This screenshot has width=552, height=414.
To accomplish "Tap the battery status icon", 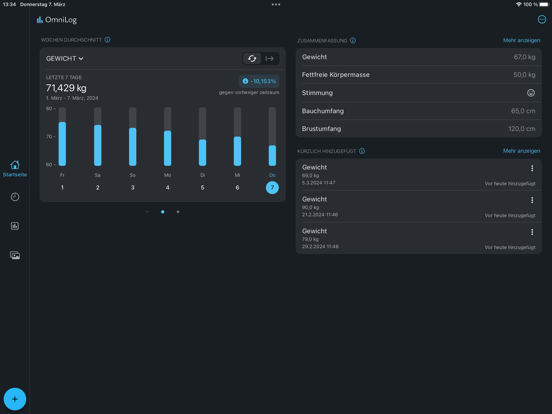I will pyautogui.click(x=544, y=5).
